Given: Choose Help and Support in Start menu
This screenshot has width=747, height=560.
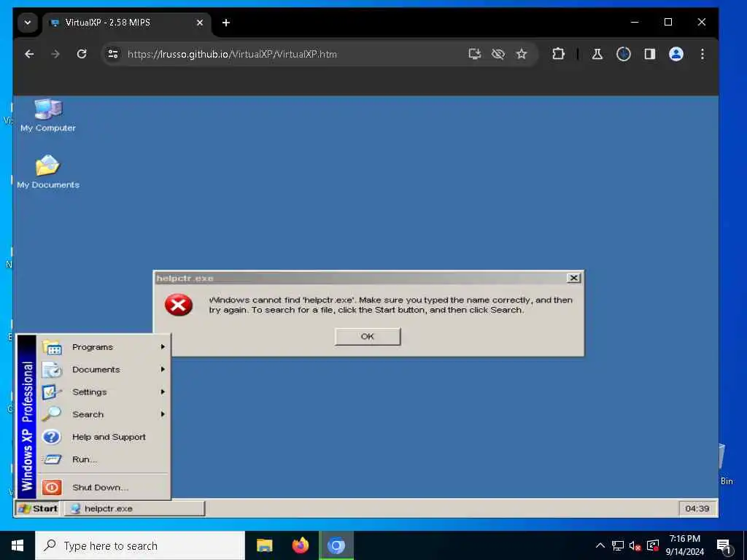Looking at the screenshot, I should tap(104, 437).
